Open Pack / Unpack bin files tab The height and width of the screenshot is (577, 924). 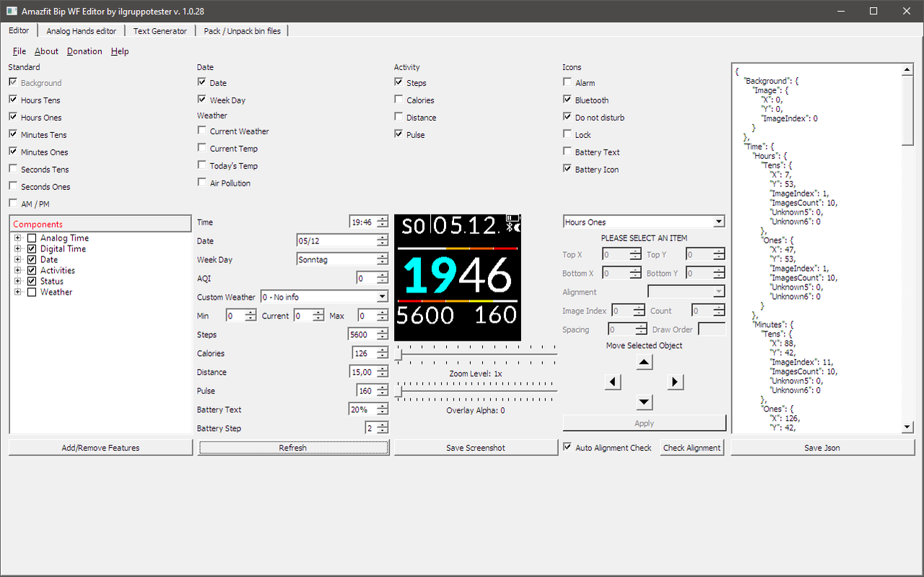click(243, 31)
